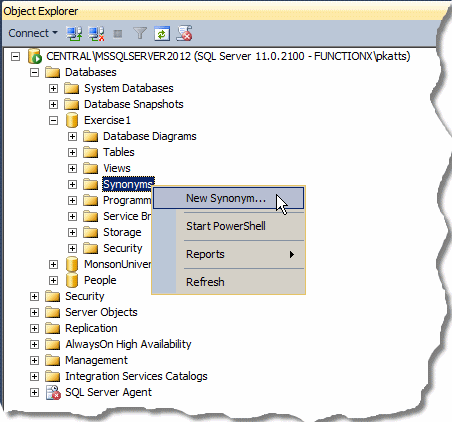Screen dimensions: 452x422
Task: Select the People database
Action: pyautogui.click(x=100, y=280)
